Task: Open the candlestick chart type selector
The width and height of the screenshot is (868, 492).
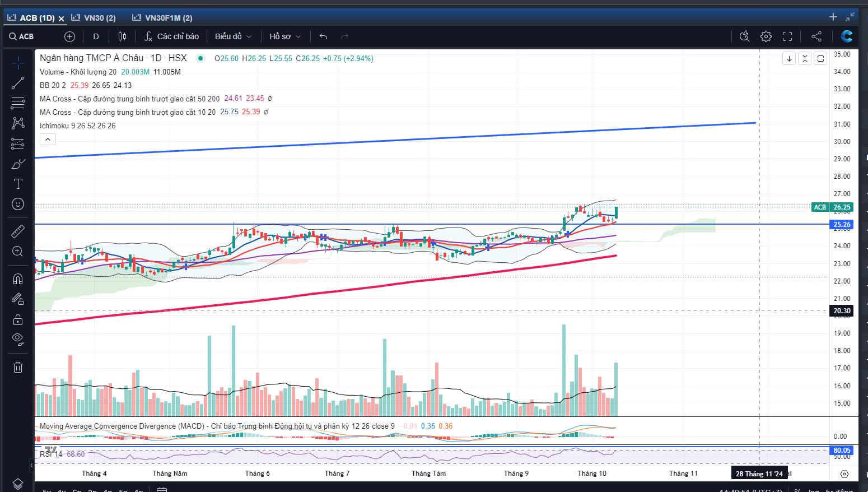Action: [122, 36]
